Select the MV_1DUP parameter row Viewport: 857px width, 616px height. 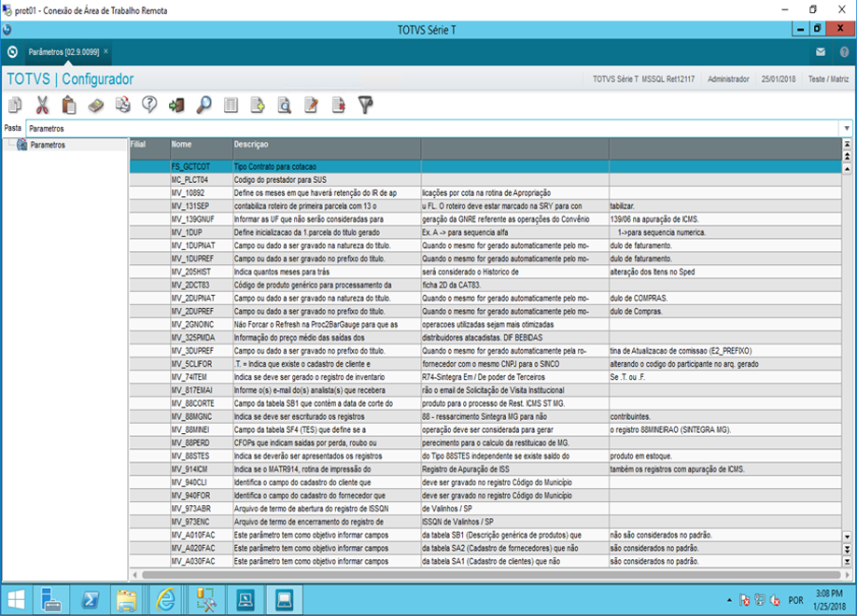tap(189, 231)
